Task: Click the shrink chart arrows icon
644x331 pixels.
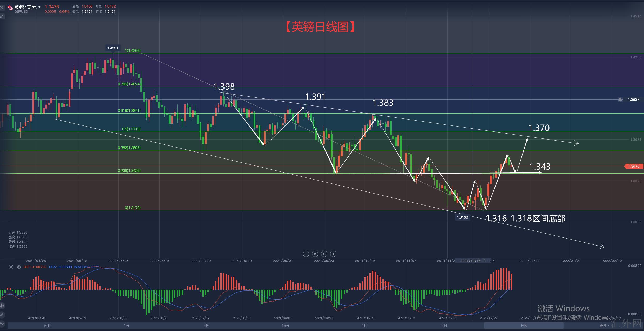Action: click(2, 16)
